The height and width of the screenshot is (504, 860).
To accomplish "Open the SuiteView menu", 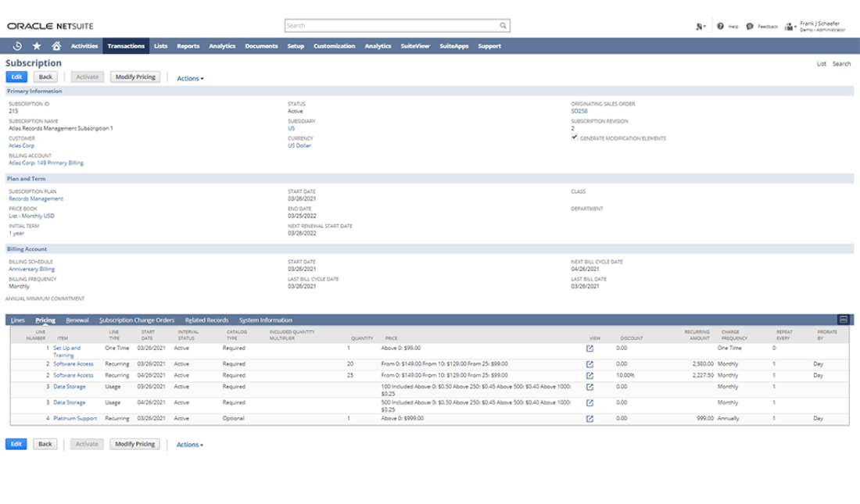I will pyautogui.click(x=415, y=46).
